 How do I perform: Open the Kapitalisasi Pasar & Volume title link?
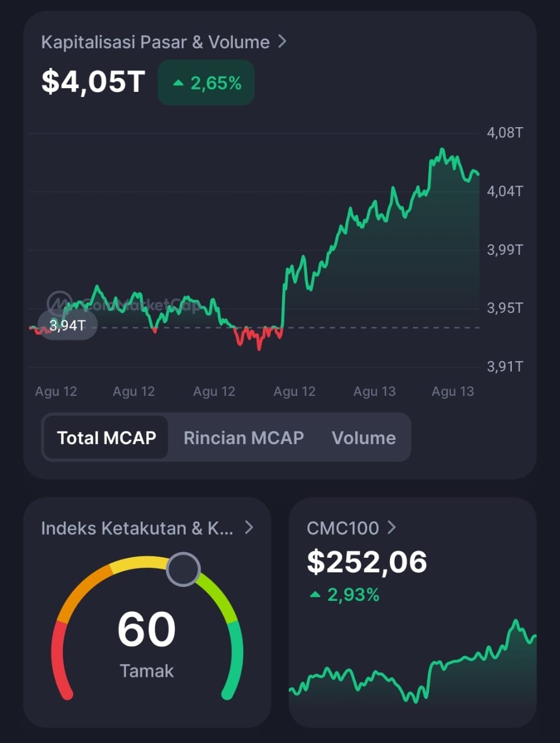156,42
